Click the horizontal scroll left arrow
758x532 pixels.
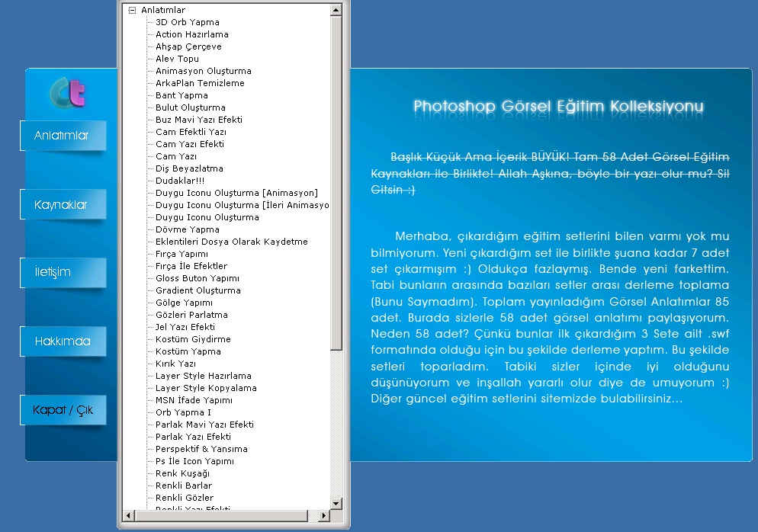(x=129, y=515)
